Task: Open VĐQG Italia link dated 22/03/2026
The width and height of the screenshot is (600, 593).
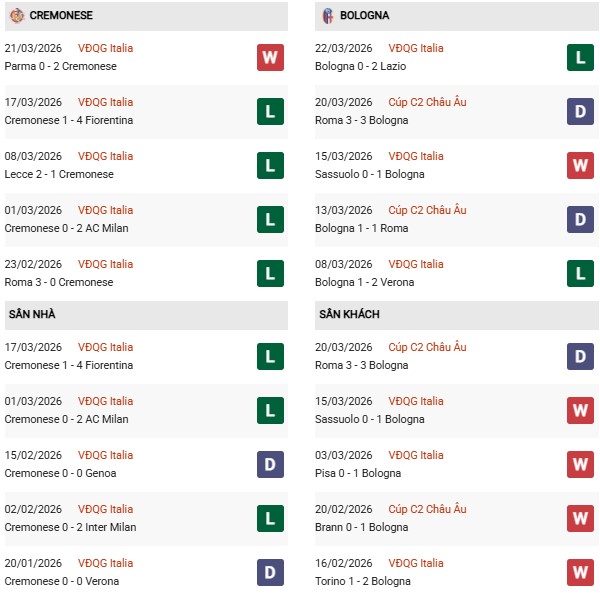Action: (x=416, y=48)
